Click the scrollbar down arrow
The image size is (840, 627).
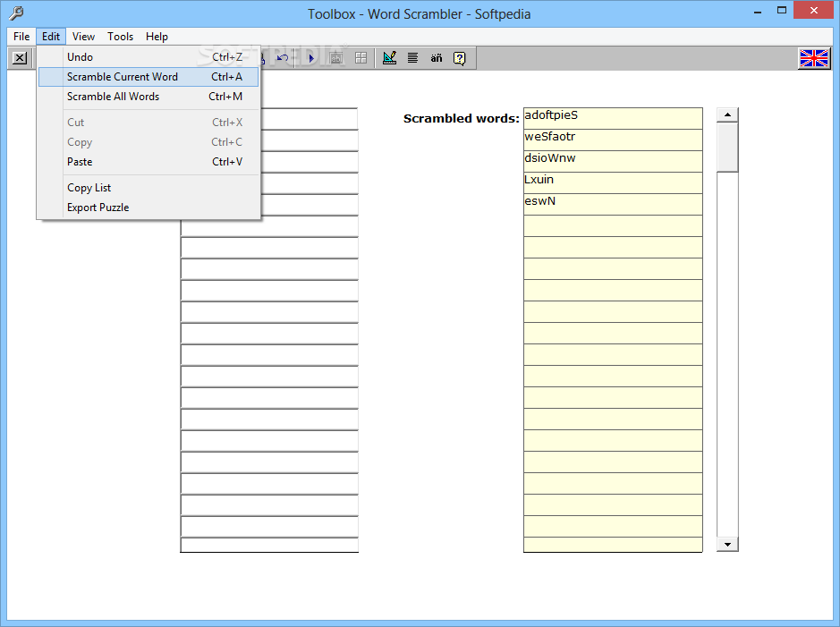[727, 545]
